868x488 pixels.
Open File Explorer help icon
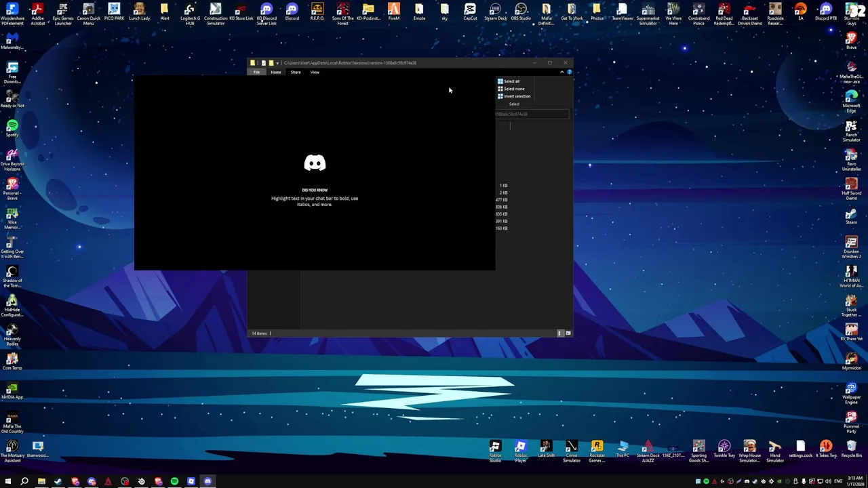pyautogui.click(x=569, y=72)
